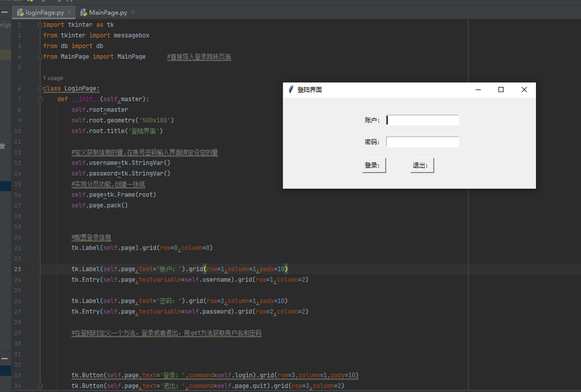
Task: Click 'from tkinter import messagebox' line
Action: coord(97,36)
